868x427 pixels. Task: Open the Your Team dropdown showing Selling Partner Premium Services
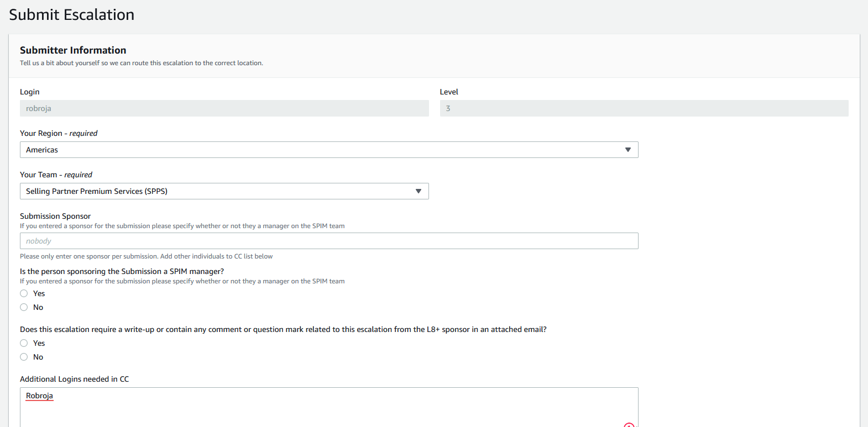224,191
